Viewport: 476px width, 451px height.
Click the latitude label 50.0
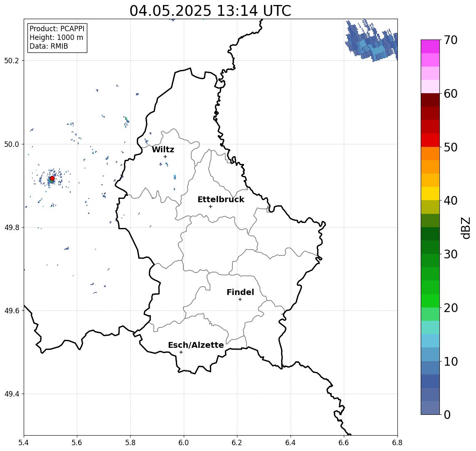coord(12,144)
